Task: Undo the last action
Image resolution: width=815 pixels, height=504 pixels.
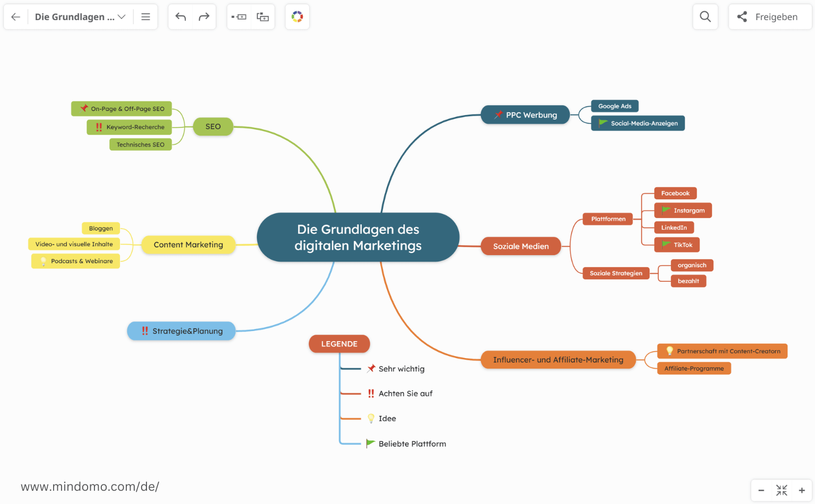Action: pos(180,17)
